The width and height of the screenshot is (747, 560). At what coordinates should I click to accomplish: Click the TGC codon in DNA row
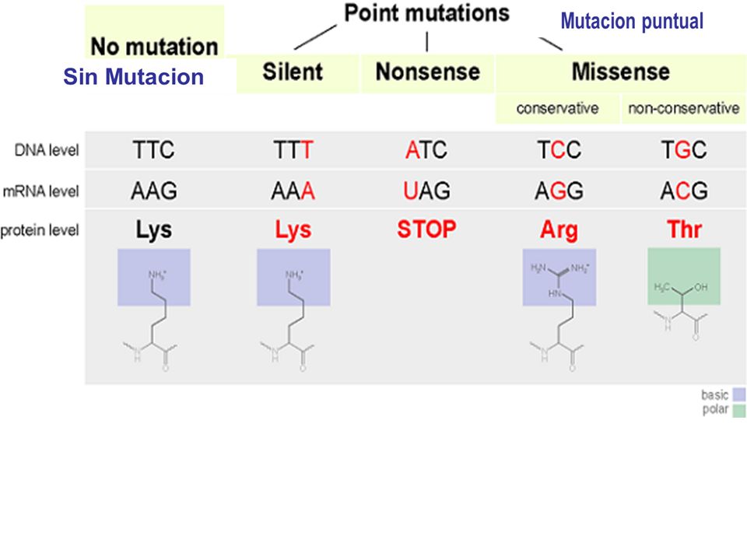(684, 150)
